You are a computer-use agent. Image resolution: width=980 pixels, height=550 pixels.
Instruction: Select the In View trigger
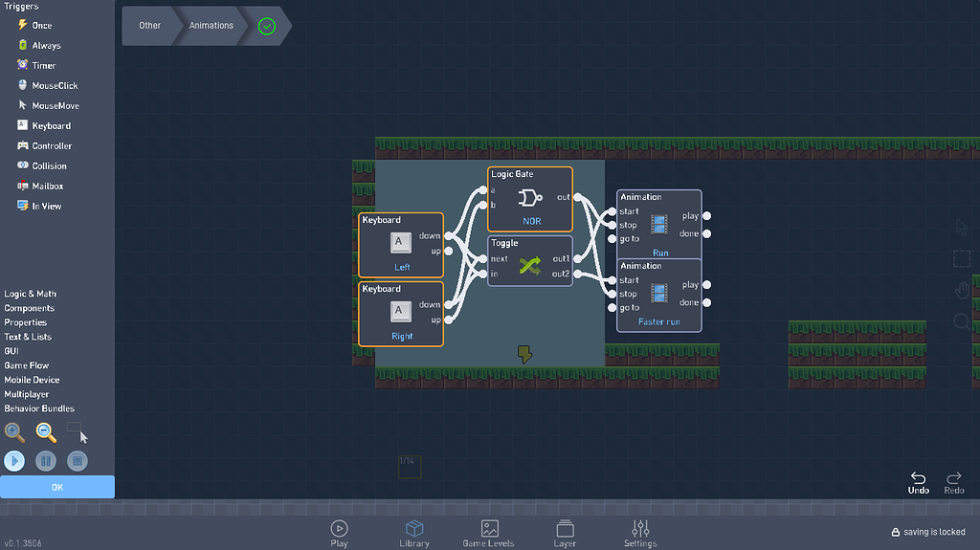pos(38,206)
